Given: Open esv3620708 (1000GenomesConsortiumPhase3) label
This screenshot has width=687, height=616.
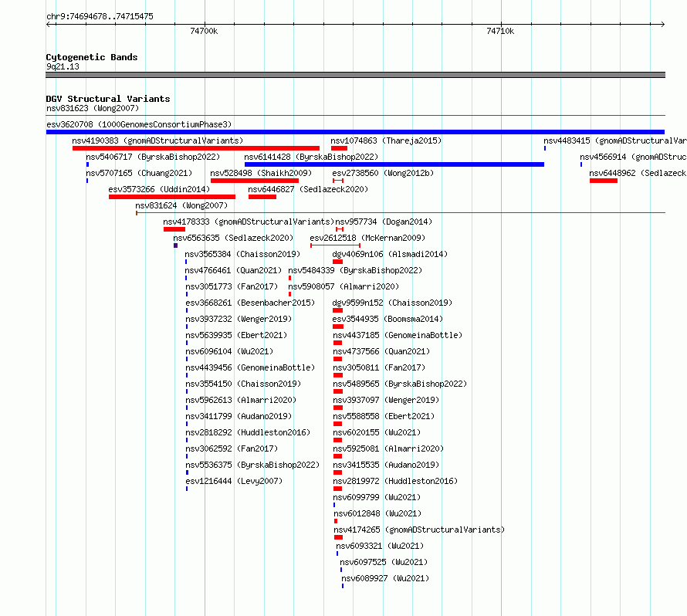Looking at the screenshot, I should pos(139,124).
